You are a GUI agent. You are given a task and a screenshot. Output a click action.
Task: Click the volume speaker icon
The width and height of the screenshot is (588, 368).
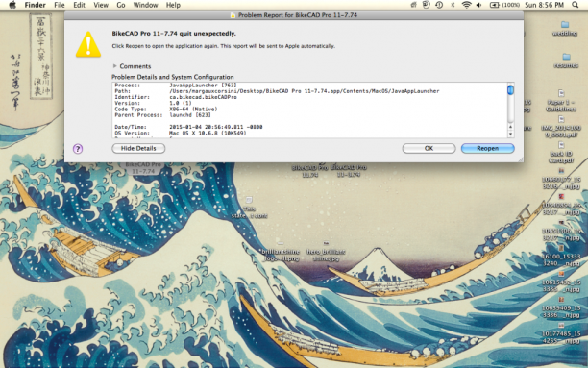(x=478, y=5)
